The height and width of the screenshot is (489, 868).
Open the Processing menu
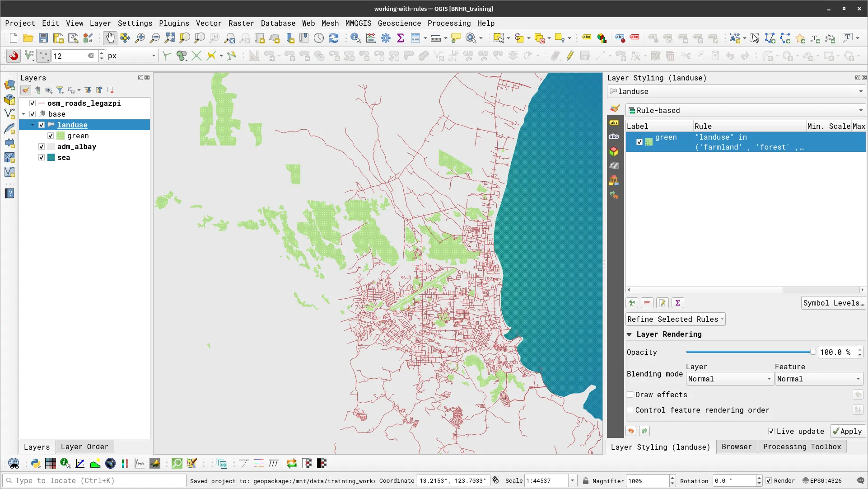coord(448,23)
